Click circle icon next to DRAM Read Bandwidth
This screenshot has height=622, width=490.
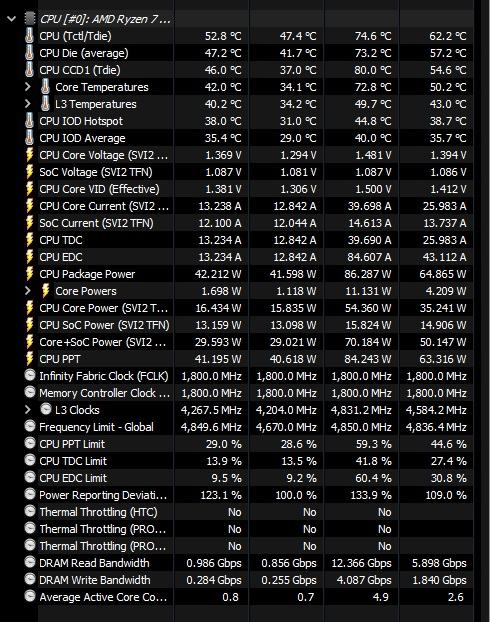tap(30, 562)
